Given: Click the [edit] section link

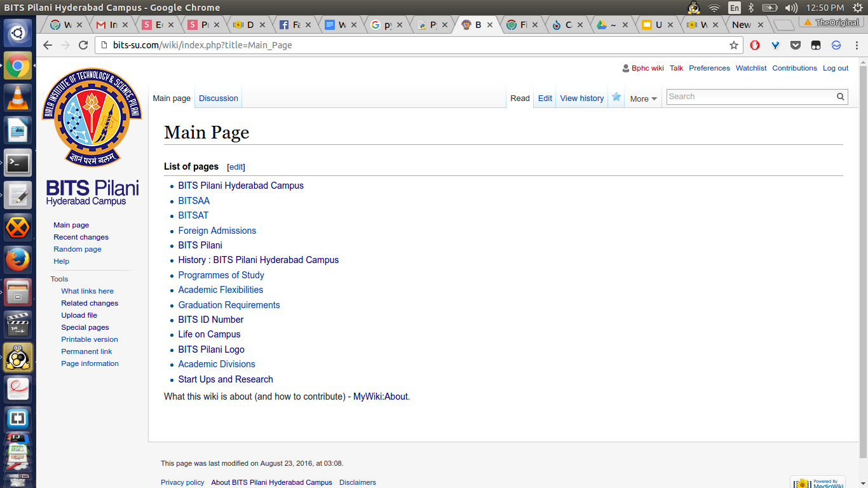Looking at the screenshot, I should (x=236, y=167).
